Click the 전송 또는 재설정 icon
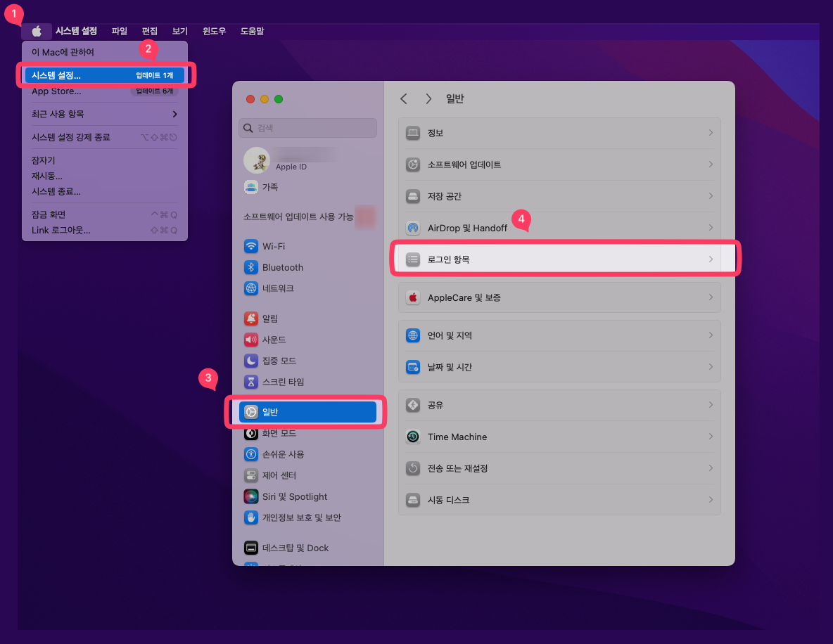This screenshot has width=833, height=644. click(x=413, y=468)
